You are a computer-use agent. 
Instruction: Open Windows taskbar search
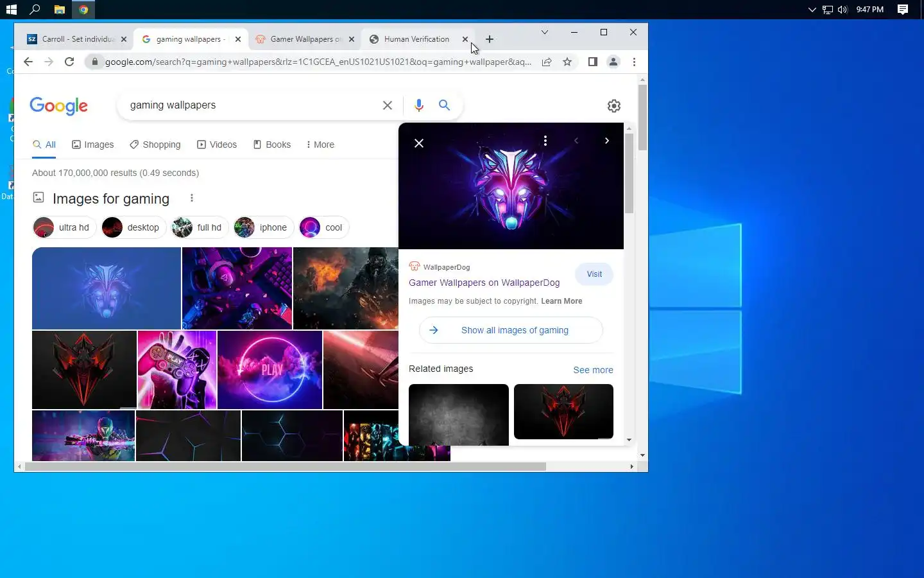coord(35,9)
